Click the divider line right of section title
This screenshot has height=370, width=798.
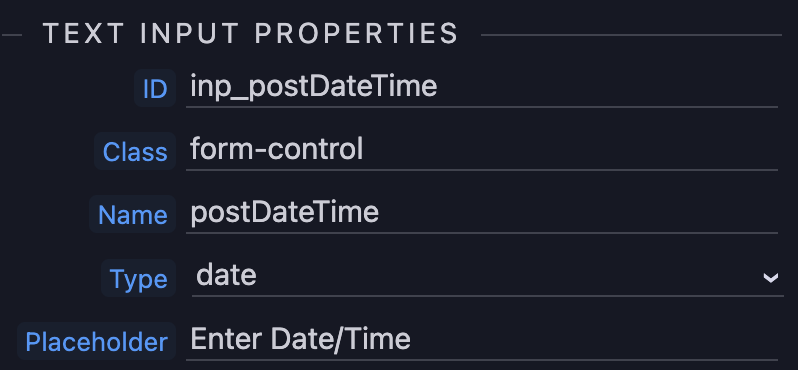(x=631, y=35)
